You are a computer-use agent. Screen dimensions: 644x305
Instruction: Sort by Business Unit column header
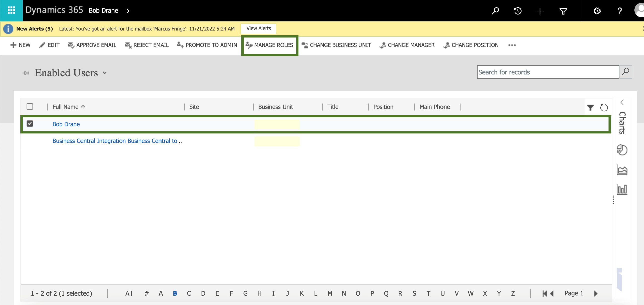pyautogui.click(x=275, y=107)
